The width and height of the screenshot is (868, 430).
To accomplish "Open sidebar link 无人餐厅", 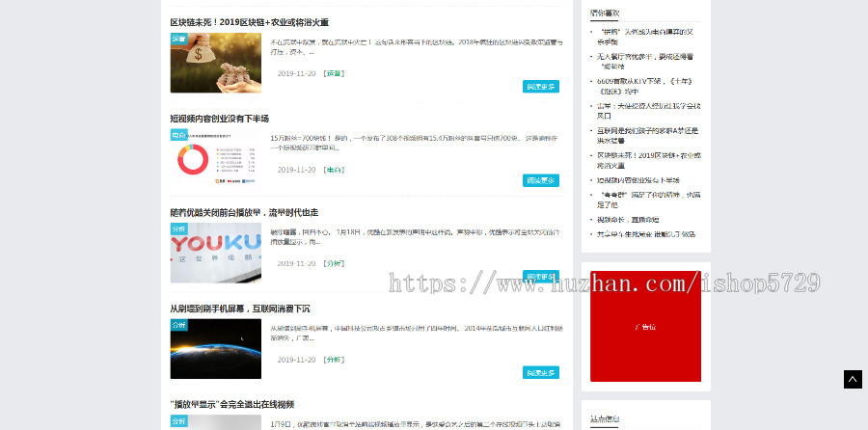I will [645, 62].
